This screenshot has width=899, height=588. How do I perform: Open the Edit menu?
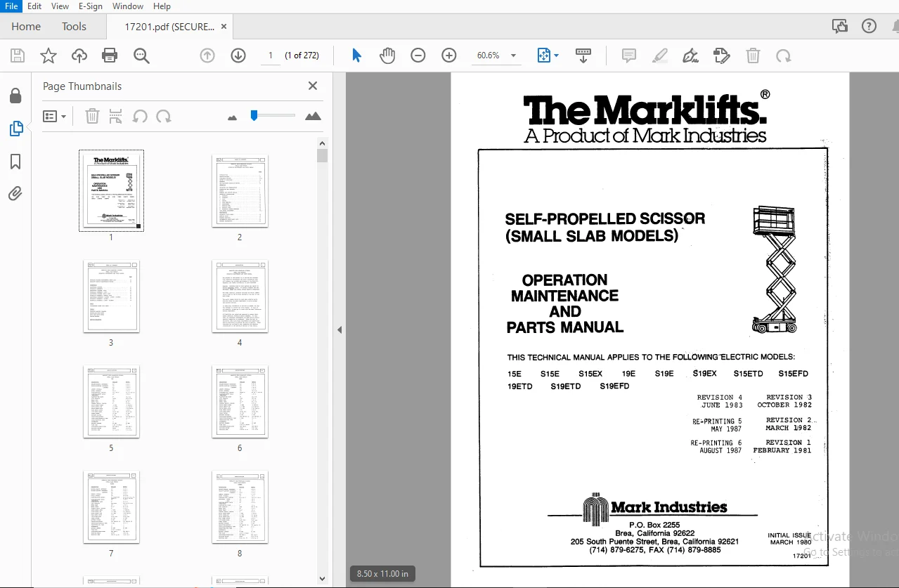[x=34, y=6]
